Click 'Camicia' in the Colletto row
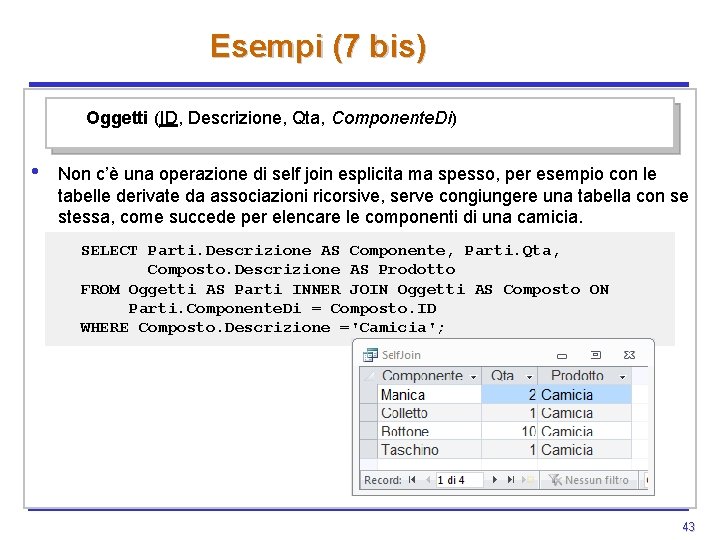720x540 pixels. click(585, 413)
